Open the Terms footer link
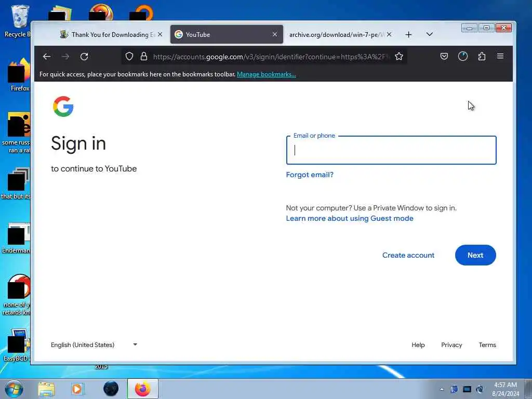Image resolution: width=532 pixels, height=399 pixels. pos(487,345)
